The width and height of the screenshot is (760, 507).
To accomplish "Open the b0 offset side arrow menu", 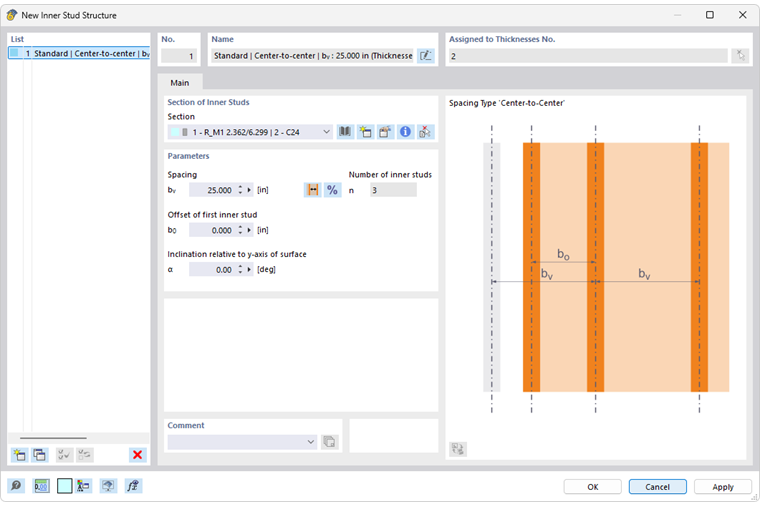I will [x=249, y=230].
